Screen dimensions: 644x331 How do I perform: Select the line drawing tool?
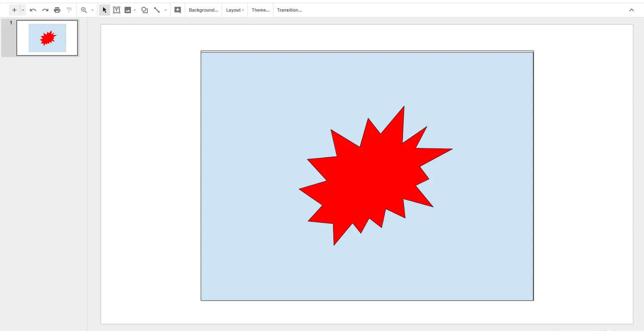(157, 10)
